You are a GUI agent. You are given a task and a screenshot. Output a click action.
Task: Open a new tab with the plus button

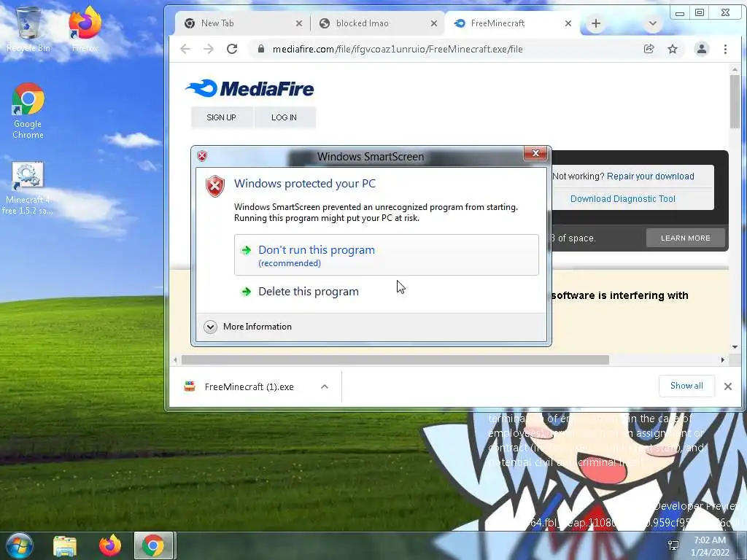596,23
